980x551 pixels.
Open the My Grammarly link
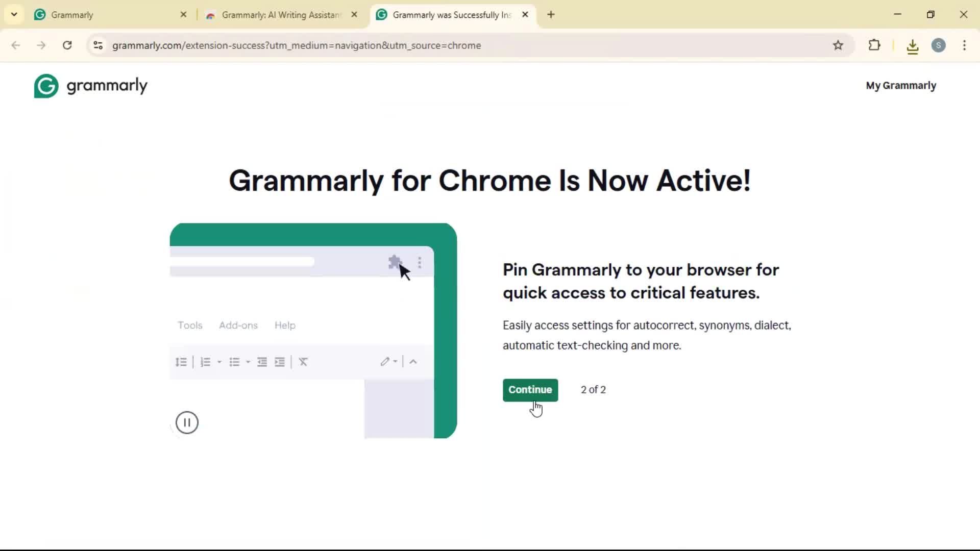click(900, 86)
